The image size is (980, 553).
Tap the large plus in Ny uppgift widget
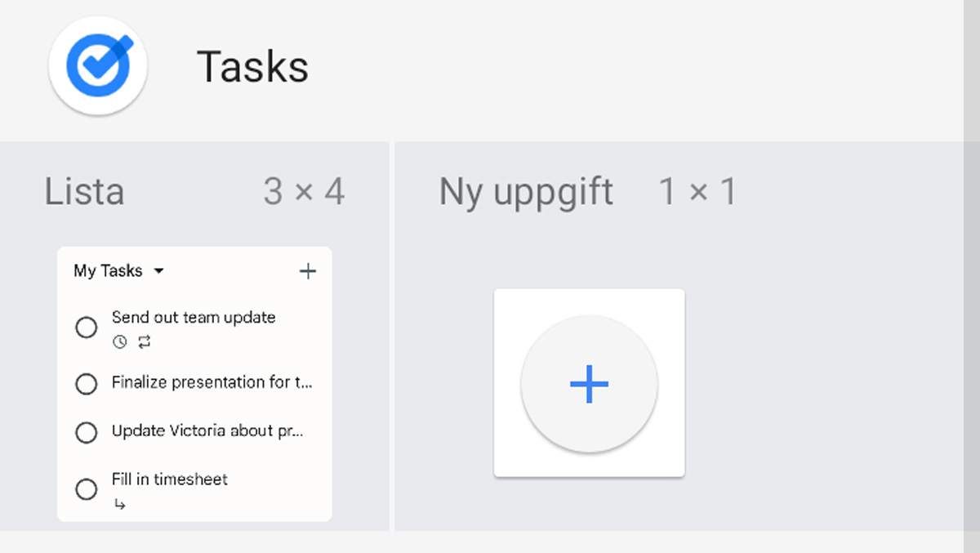588,383
